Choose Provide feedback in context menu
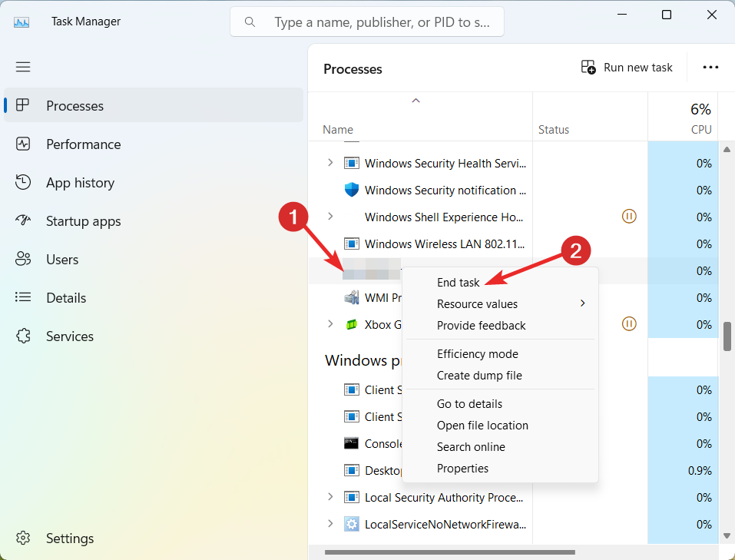Image resolution: width=735 pixels, height=560 pixels. tap(500, 326)
